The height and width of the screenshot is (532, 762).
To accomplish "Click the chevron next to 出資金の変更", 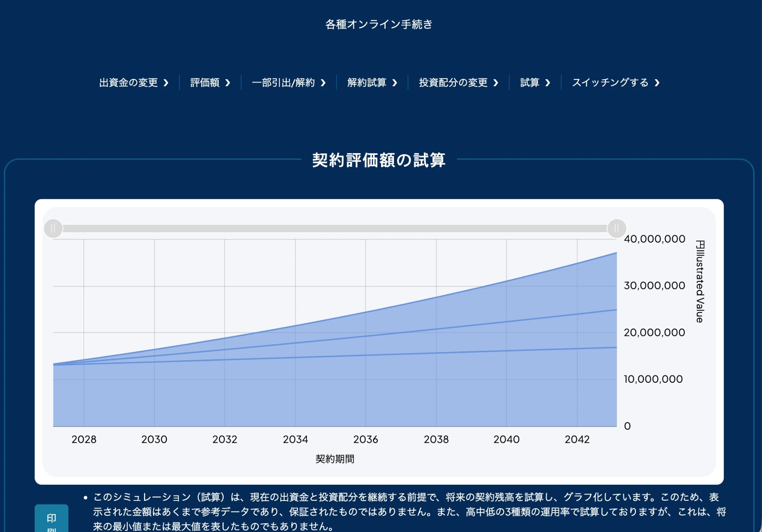I will click(x=166, y=83).
